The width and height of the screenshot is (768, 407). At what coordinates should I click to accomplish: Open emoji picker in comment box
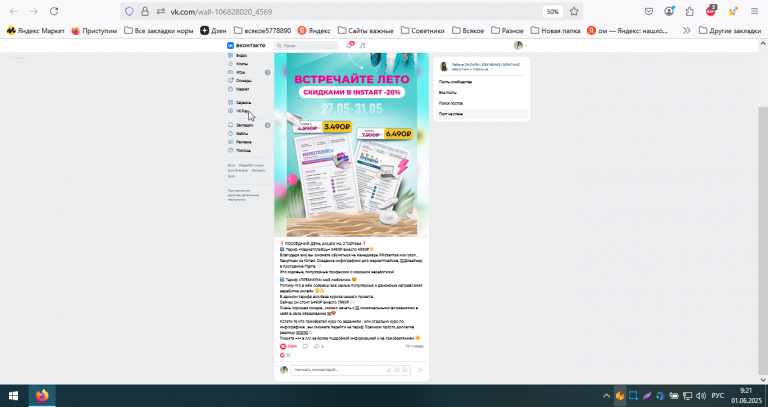coord(405,370)
